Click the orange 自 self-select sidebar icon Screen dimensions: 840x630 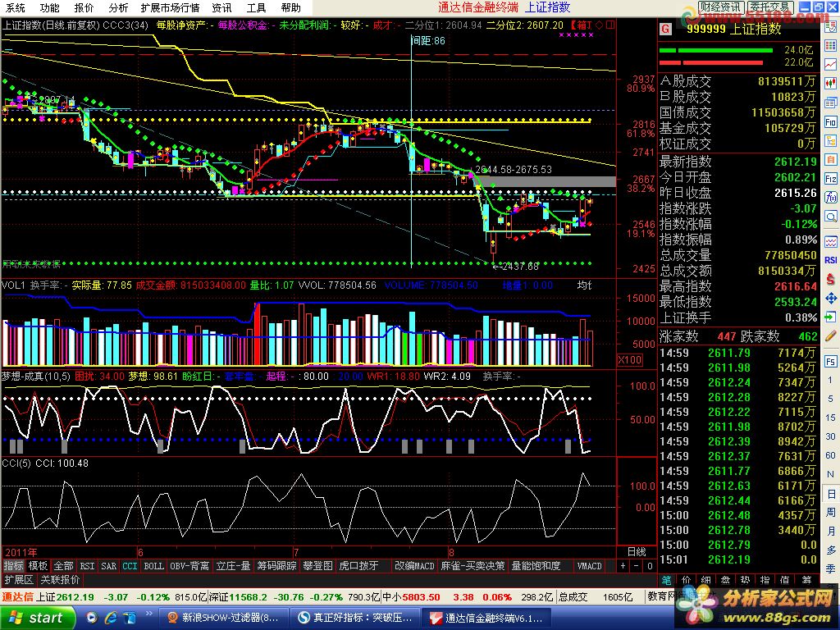coord(831,160)
